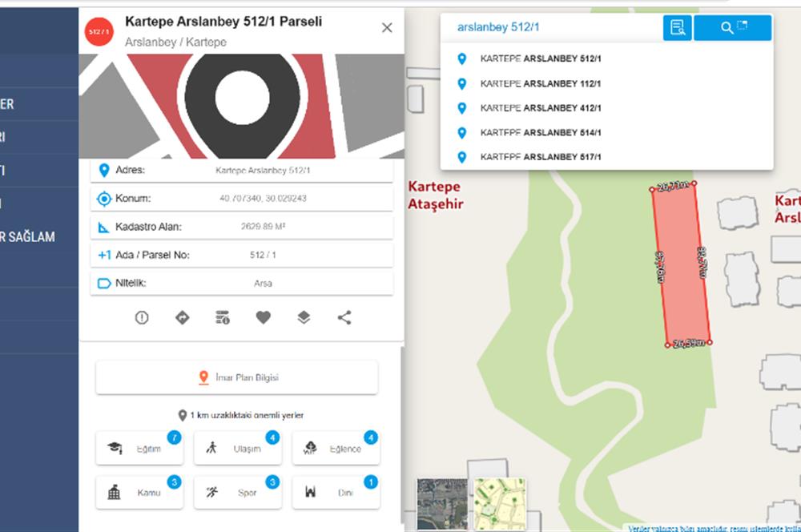Click the Ada / Parsel No +1 icon

point(104,255)
